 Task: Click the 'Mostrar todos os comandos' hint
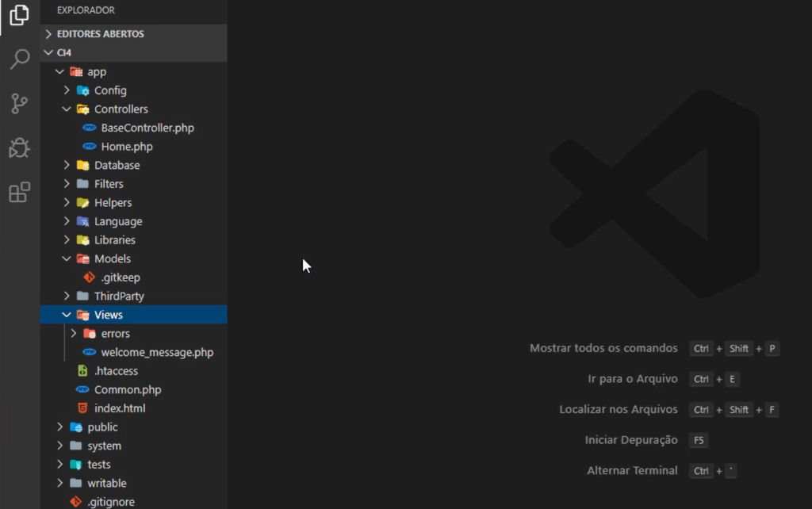603,348
